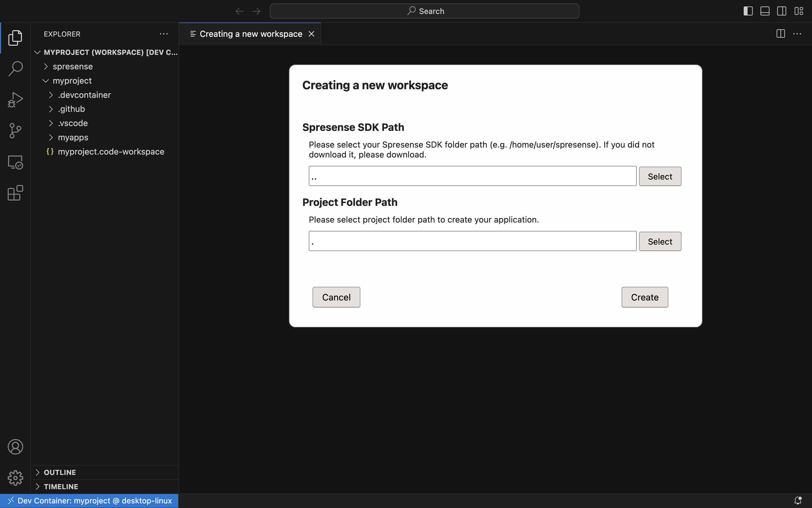Open the Source Control view

[15, 131]
